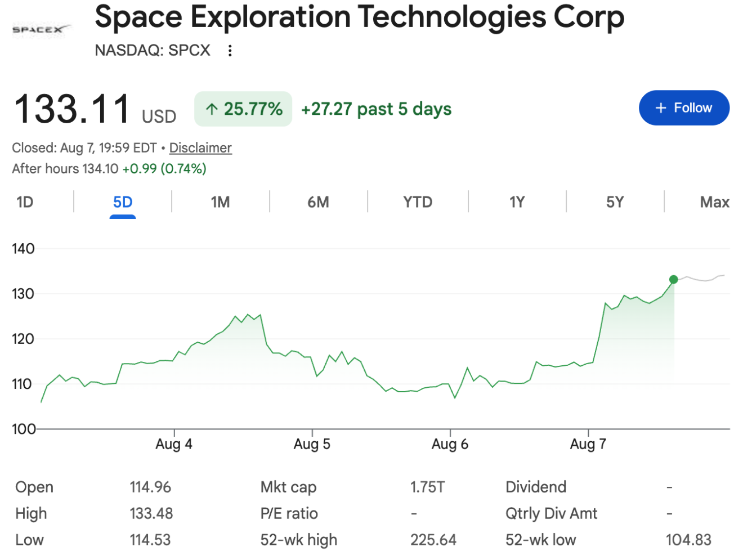Switch to the 6M chart range

pos(318,202)
